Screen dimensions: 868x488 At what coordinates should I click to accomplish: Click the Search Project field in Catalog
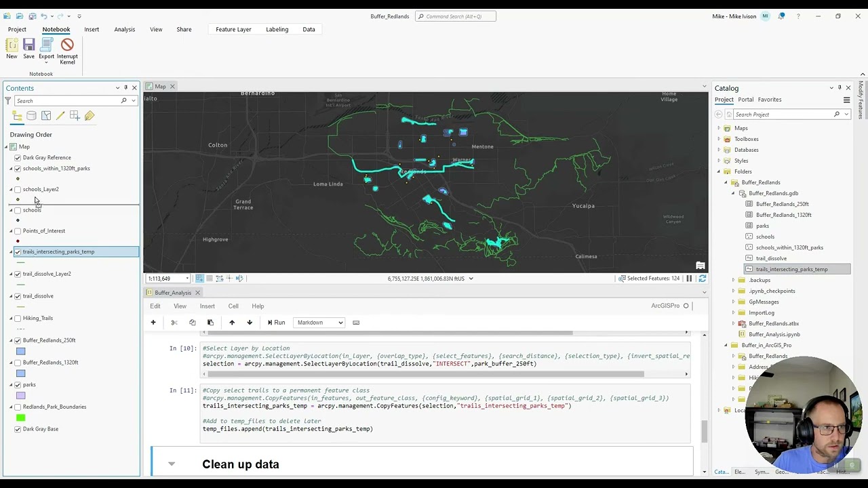click(x=784, y=115)
